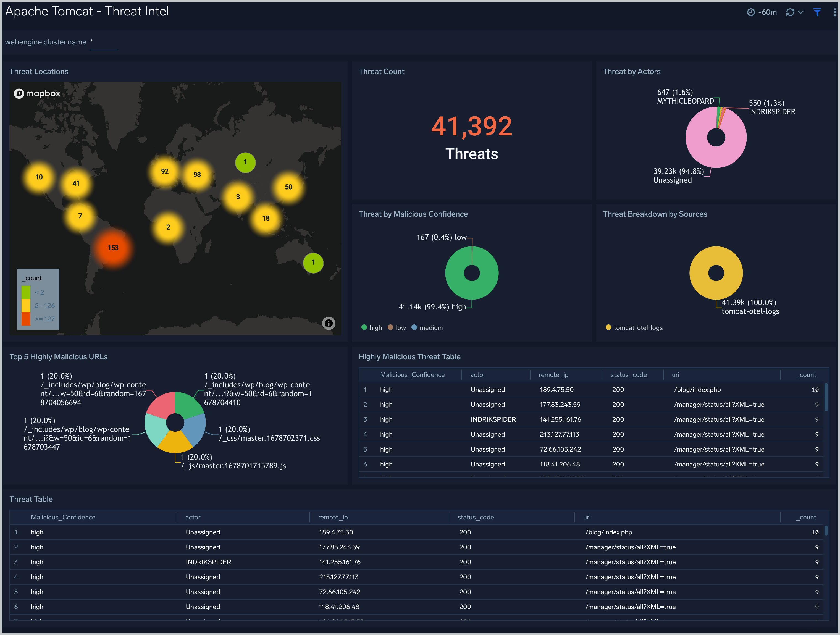Click the 18 map cluster marker
The image size is (840, 635).
pyautogui.click(x=266, y=218)
